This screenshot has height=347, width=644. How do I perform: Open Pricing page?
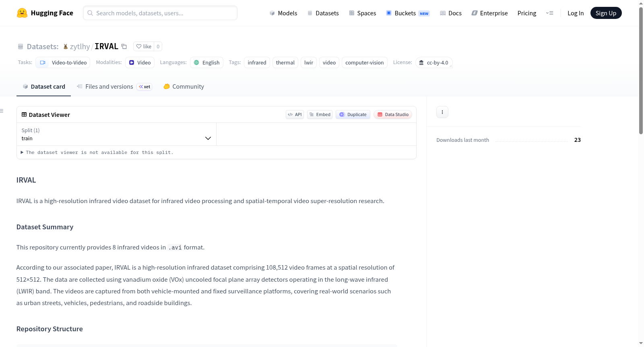click(527, 13)
